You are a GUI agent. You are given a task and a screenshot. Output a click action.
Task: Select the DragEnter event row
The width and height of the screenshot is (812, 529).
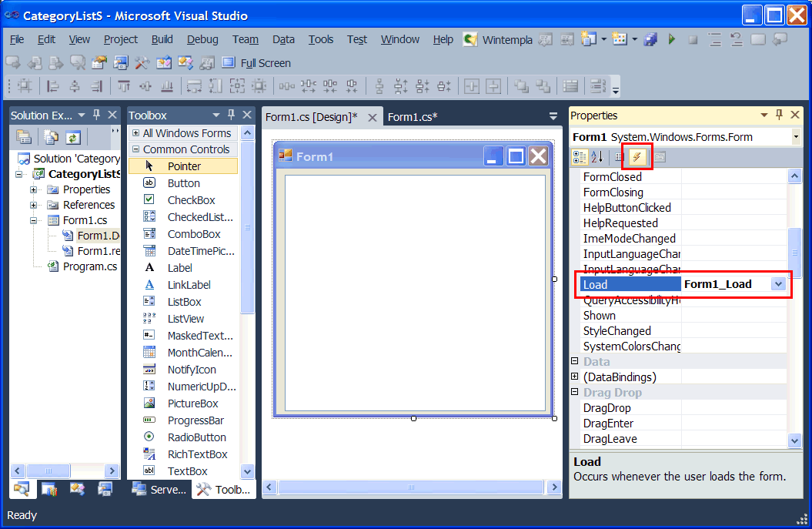pos(683,424)
